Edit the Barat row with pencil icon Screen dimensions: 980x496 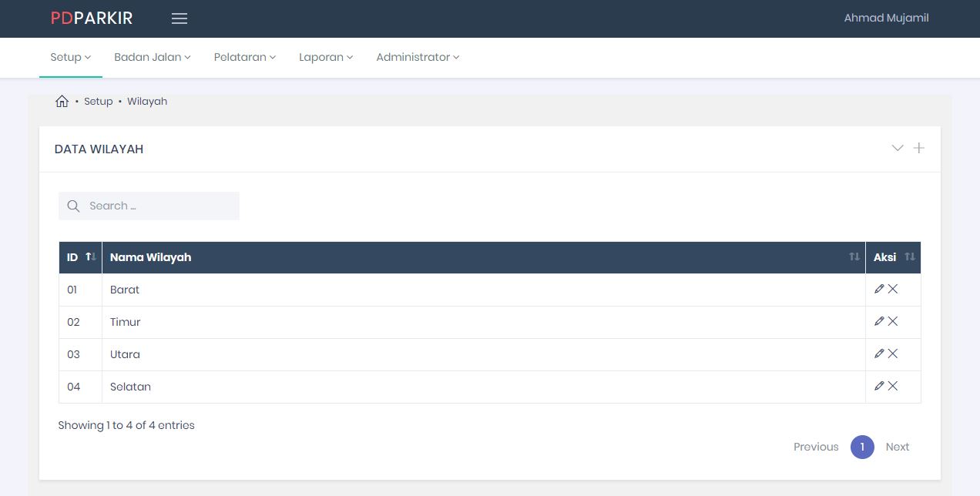[x=879, y=289]
